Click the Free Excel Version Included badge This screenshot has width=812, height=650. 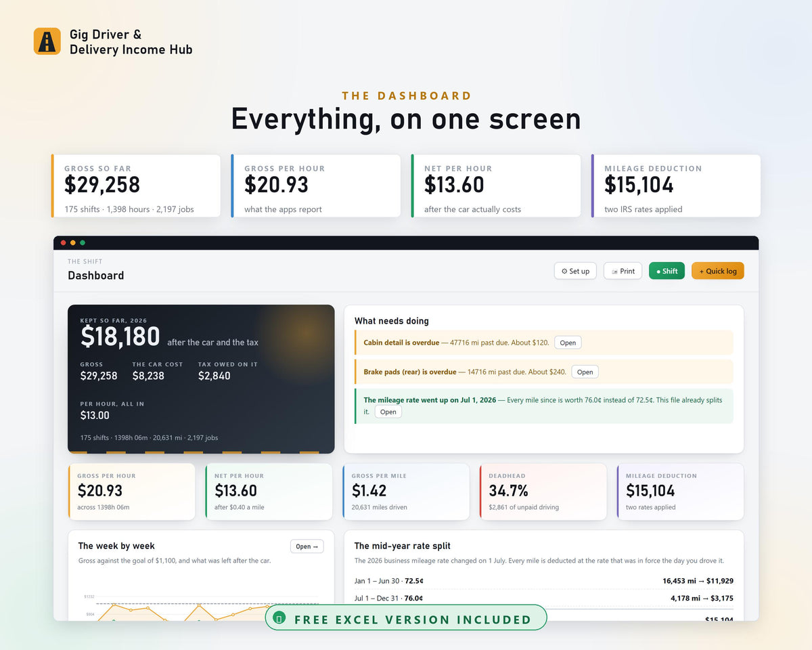(405, 619)
